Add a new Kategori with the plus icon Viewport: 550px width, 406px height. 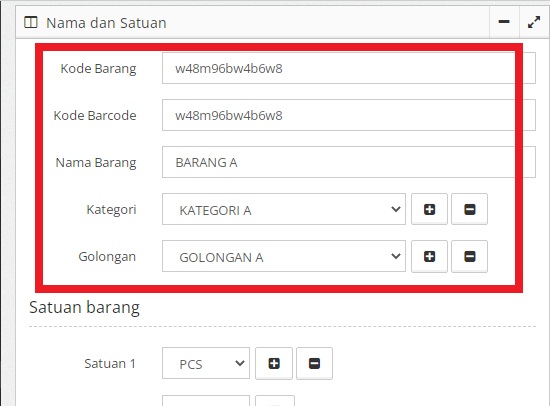pos(429,209)
